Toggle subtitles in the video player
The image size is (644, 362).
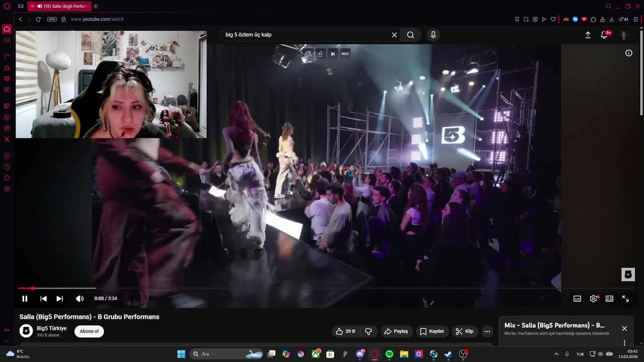click(x=577, y=299)
